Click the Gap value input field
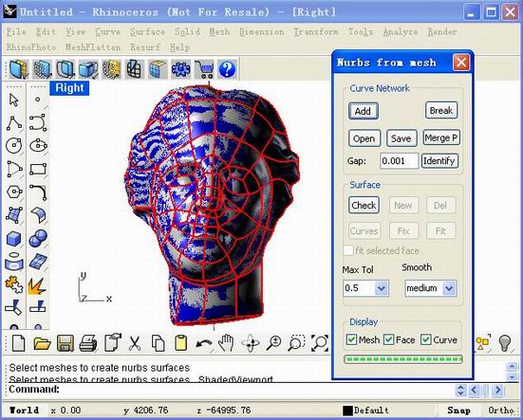Image resolution: width=523 pixels, height=420 pixels. coord(399,161)
